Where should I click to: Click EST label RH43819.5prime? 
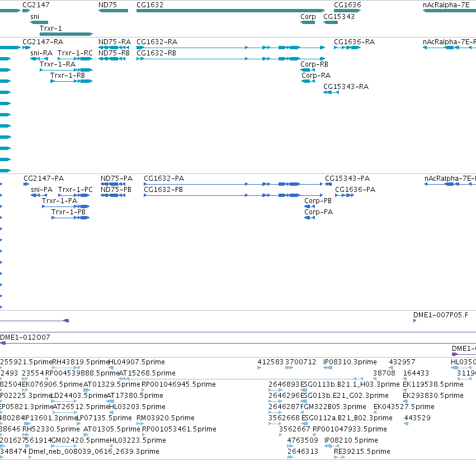pyautogui.click(x=81, y=362)
